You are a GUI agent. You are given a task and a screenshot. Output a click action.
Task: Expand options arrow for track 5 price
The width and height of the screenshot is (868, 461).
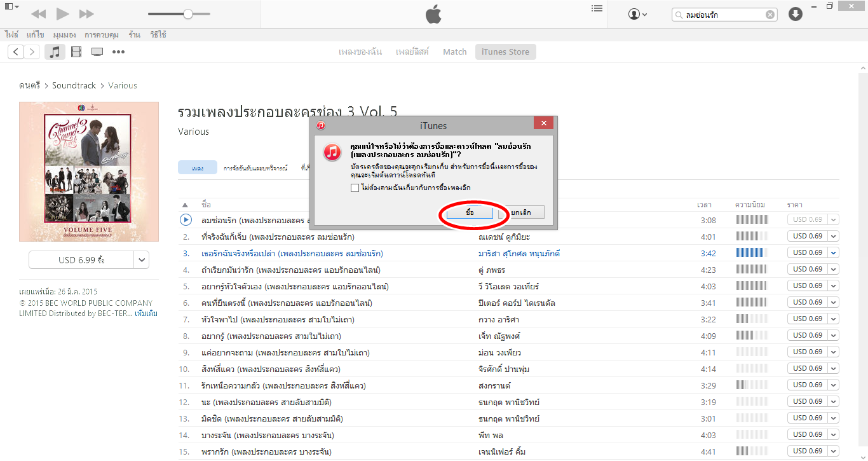833,286
